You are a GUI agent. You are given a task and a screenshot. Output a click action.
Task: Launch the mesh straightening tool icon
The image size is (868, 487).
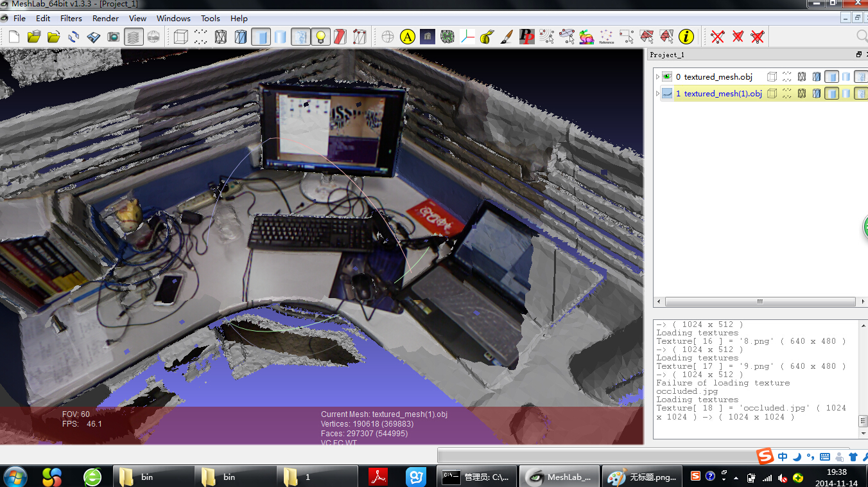[x=447, y=37]
